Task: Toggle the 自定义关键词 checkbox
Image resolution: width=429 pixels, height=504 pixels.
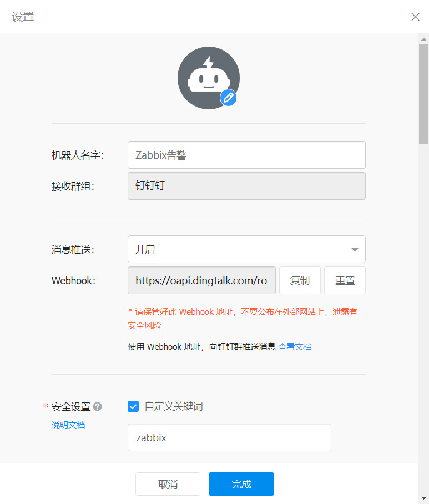Action: click(x=133, y=406)
